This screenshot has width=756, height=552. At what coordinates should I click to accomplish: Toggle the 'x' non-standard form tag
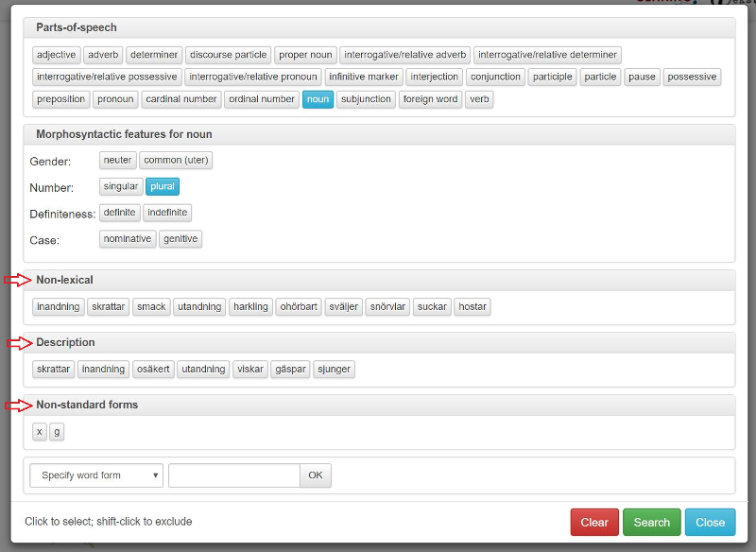tap(39, 432)
